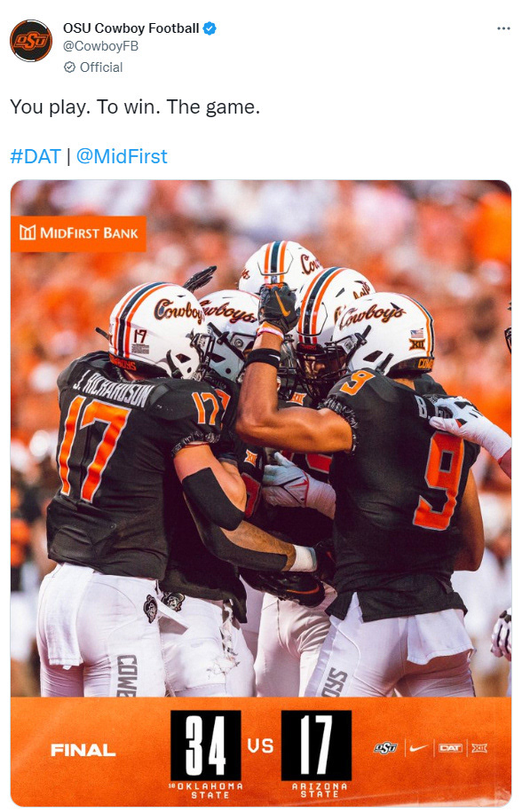
Task: Click the Nike swoosh logo
Action: click(x=418, y=748)
